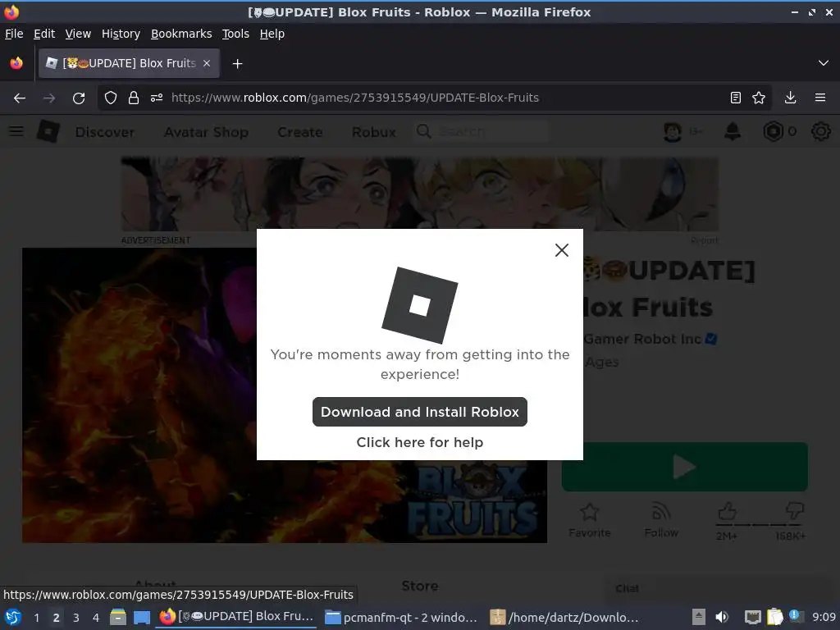This screenshot has height=630, width=840.
Task: Click the advertisement banner image
Action: point(419,194)
